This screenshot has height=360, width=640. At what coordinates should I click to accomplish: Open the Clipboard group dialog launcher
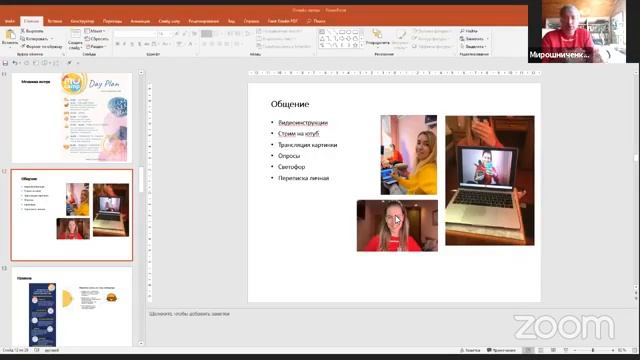(63, 54)
